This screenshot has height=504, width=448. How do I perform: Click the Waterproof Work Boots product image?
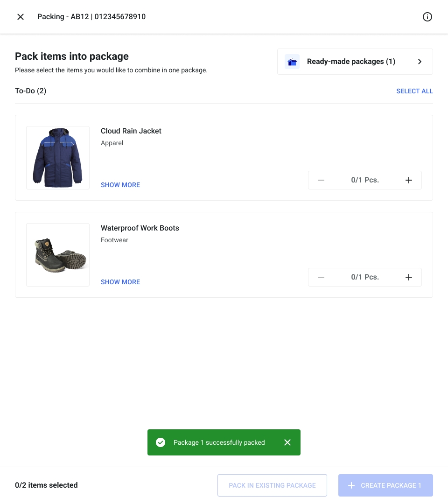[58, 255]
